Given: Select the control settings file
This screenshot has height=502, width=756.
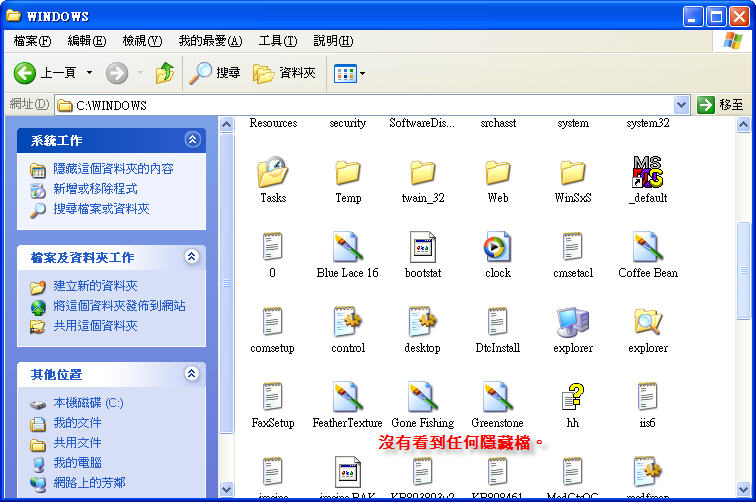Looking at the screenshot, I should [348, 330].
